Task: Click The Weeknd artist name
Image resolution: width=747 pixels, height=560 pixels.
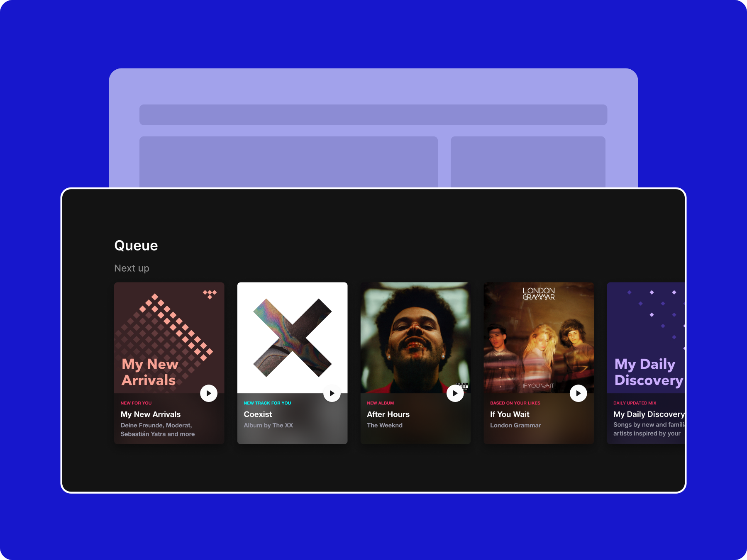Action: 384,425
